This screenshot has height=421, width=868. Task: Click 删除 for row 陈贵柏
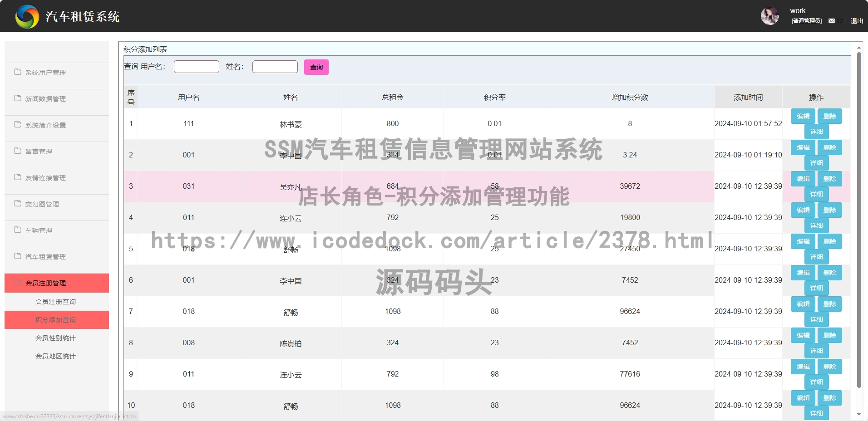(830, 335)
